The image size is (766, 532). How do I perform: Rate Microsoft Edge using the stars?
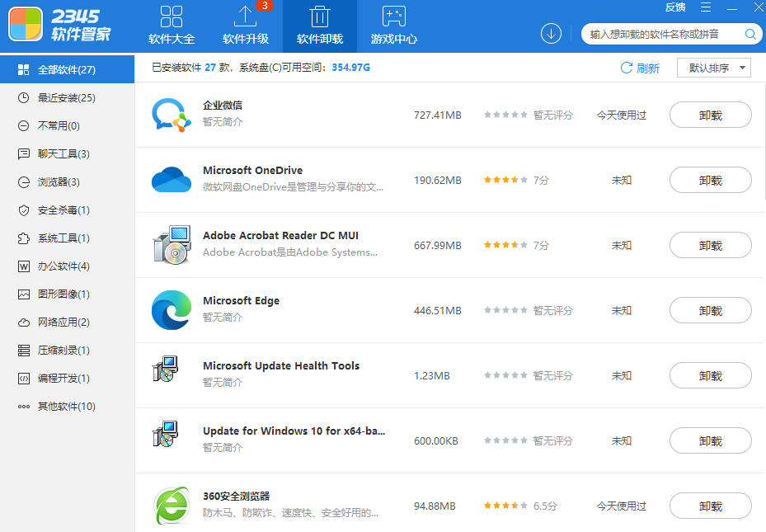coord(505,310)
